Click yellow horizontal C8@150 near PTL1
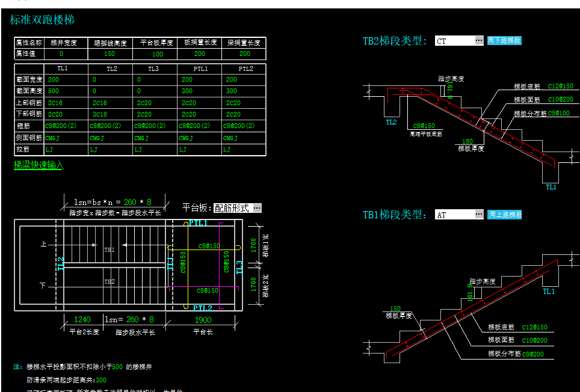The width and height of the screenshot is (580, 392). (x=209, y=246)
